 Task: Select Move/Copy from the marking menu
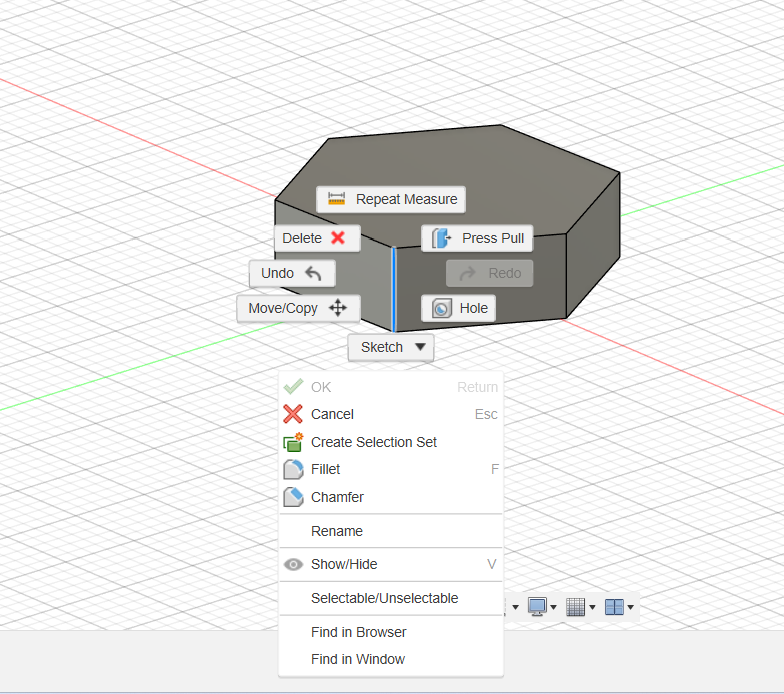click(298, 308)
